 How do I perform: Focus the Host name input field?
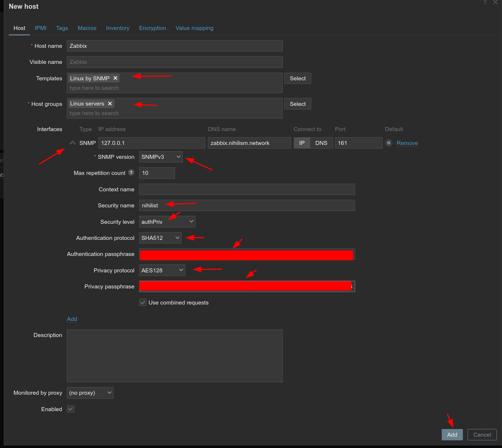click(x=175, y=46)
